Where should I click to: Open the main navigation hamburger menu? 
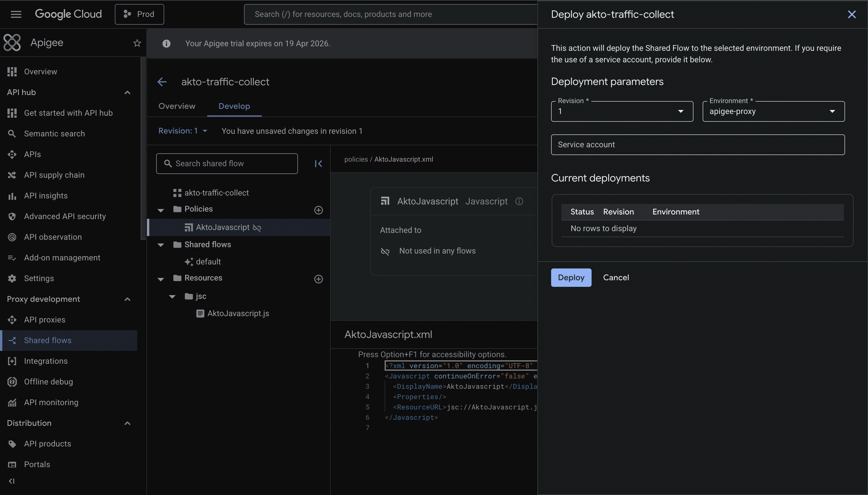click(16, 14)
